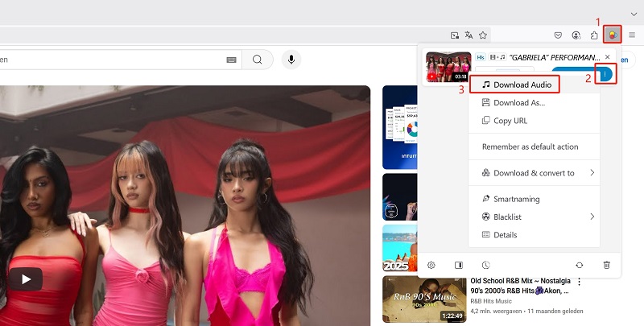Open the Blacklist submenu entry
This screenshot has height=326, width=644.
tap(534, 217)
